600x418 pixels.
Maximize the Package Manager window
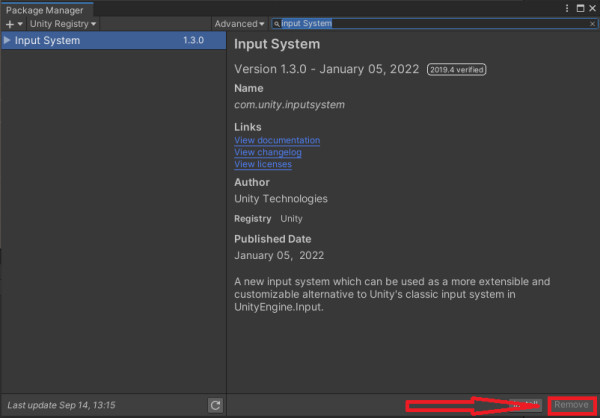580,8
